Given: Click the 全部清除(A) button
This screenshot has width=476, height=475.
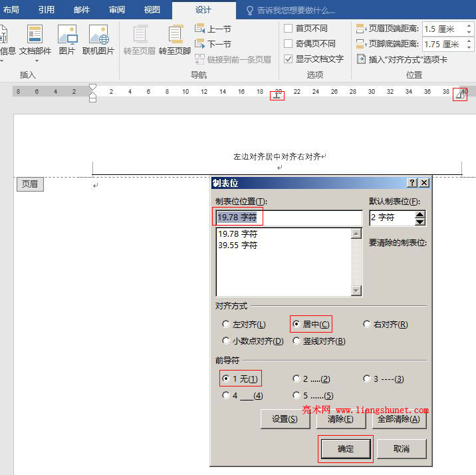Looking at the screenshot, I should click(x=399, y=419).
